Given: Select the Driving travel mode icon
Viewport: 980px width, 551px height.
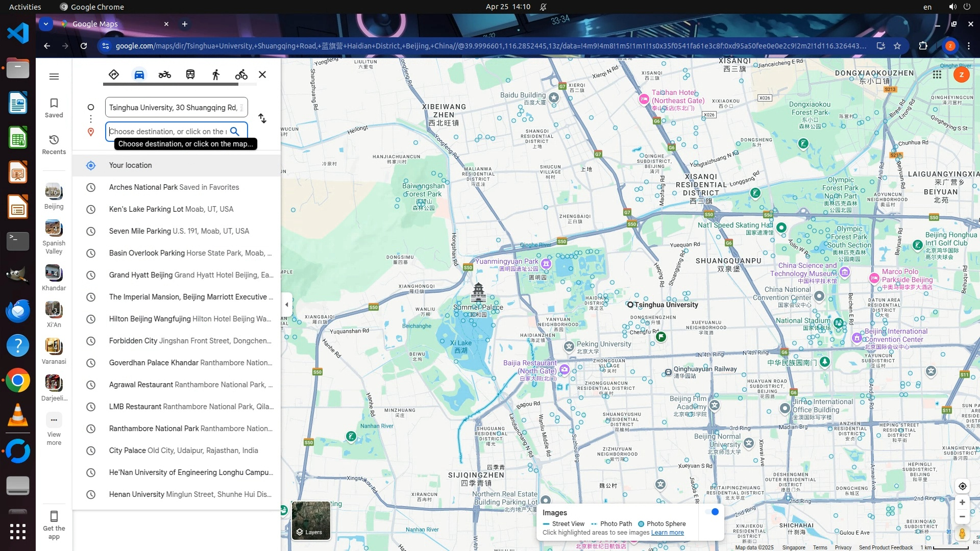Looking at the screenshot, I should [139, 74].
